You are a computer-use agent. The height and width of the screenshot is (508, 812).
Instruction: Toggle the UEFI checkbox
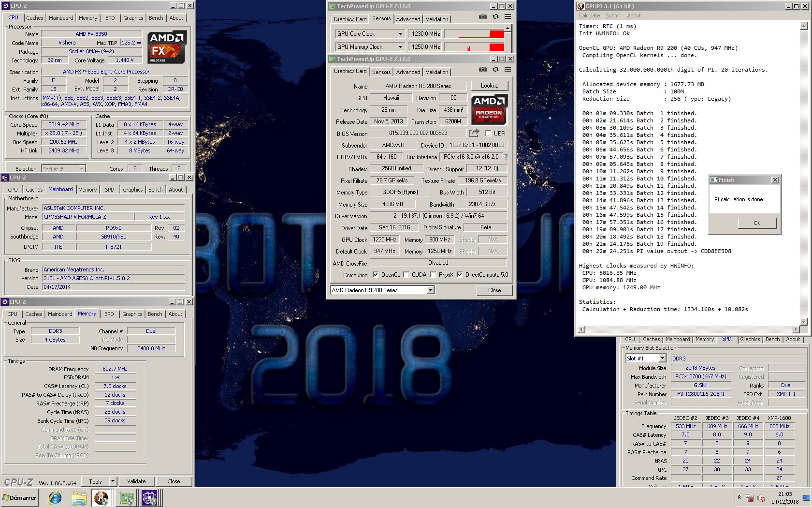488,134
